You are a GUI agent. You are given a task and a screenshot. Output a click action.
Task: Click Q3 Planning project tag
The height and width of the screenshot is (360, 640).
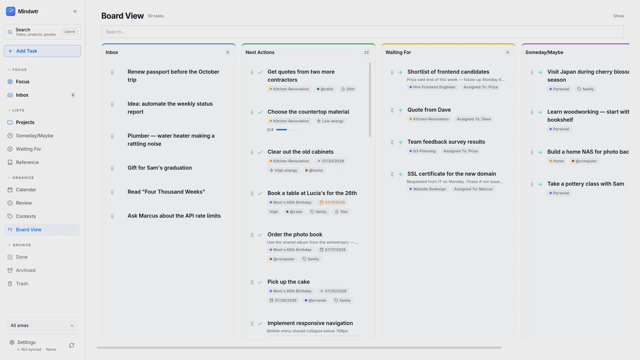tap(422, 151)
